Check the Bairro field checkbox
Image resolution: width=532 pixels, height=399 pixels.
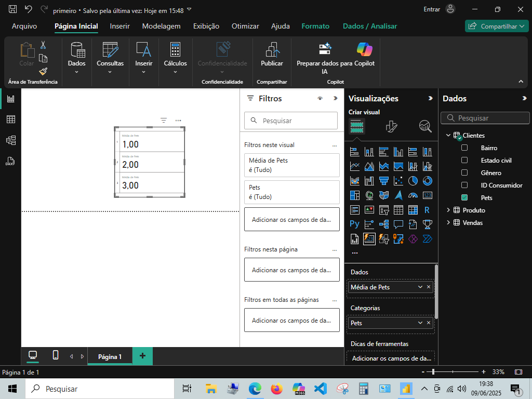click(464, 148)
